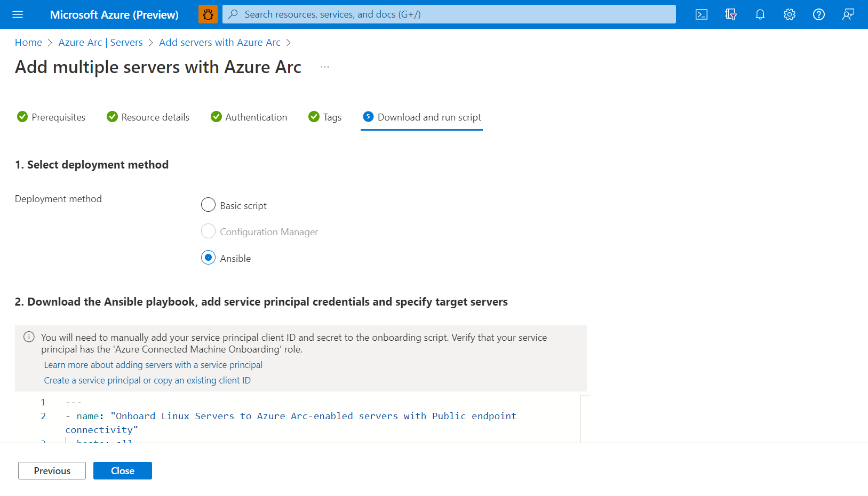Select the Download and run script tab
The image size is (868, 496).
(421, 117)
